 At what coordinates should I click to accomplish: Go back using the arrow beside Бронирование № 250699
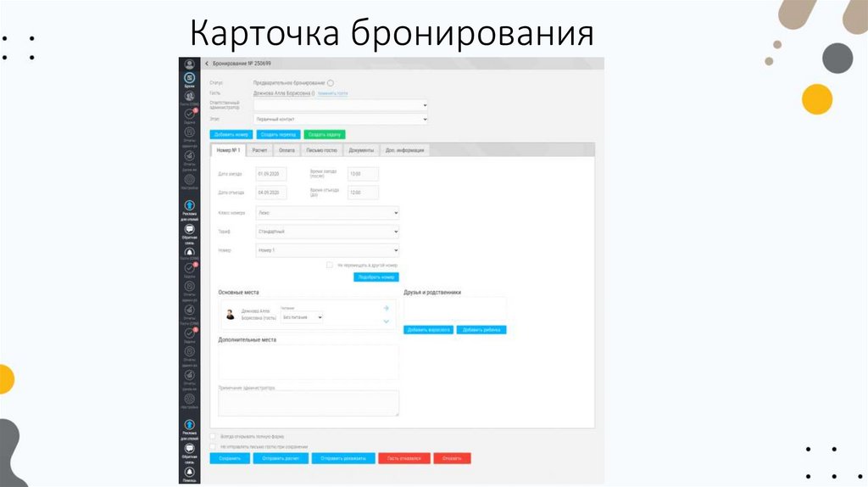point(207,64)
